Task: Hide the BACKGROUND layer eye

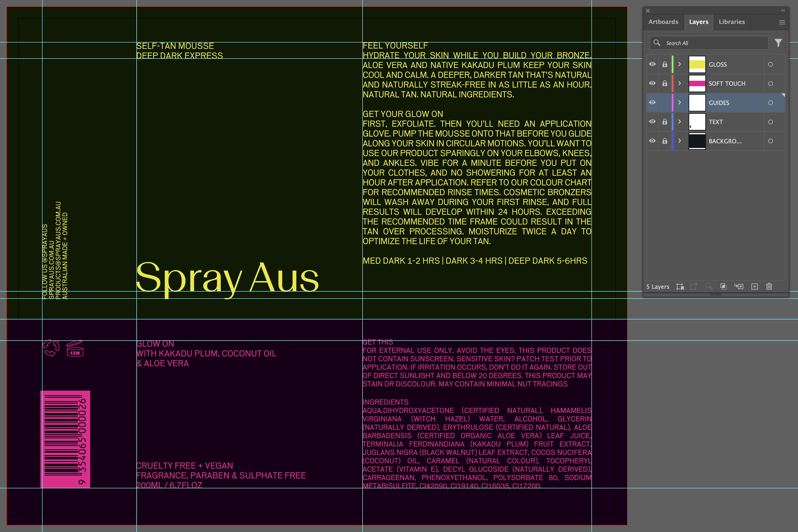Action: [x=652, y=141]
